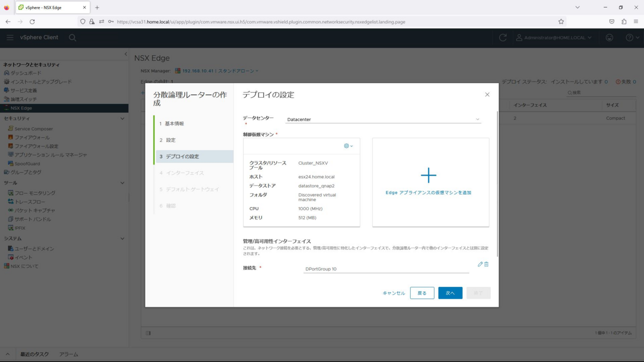The height and width of the screenshot is (362, 644).
Task: Open グループとタグ in the sidebar
Action: point(26,172)
